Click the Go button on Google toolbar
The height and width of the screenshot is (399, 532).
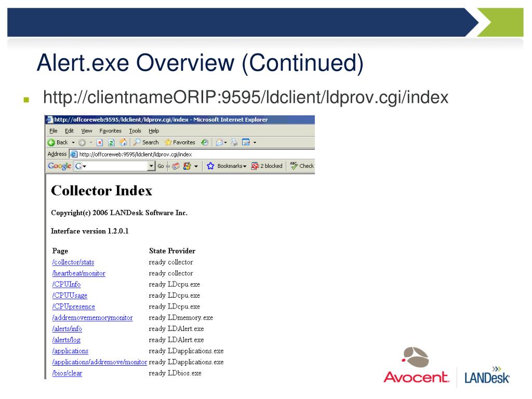[x=161, y=166]
